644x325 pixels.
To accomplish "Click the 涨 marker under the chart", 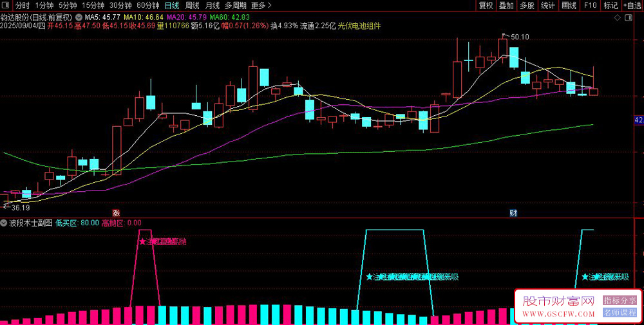I will (x=117, y=213).
